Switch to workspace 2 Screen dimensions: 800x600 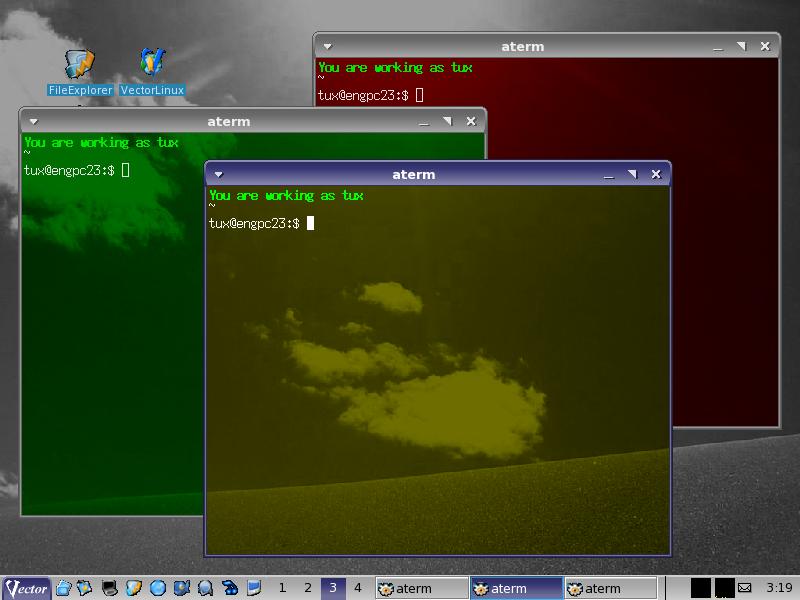[x=308, y=588]
